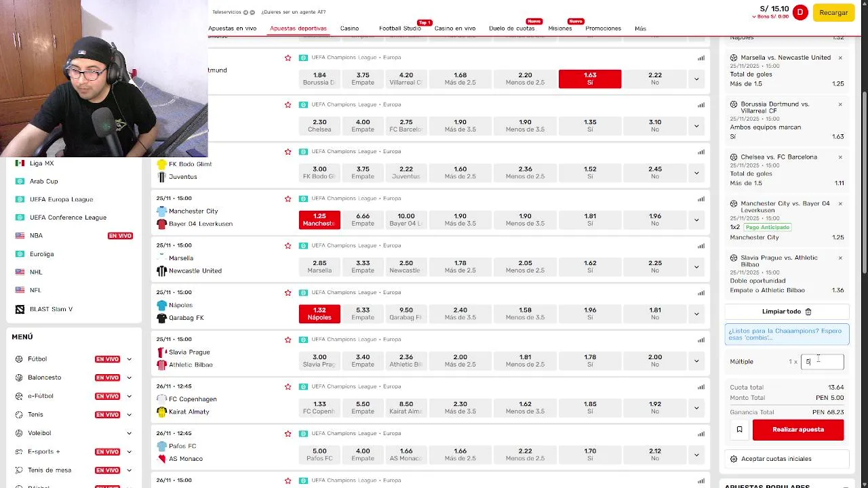Open the Más navigation menu

[x=640, y=28]
